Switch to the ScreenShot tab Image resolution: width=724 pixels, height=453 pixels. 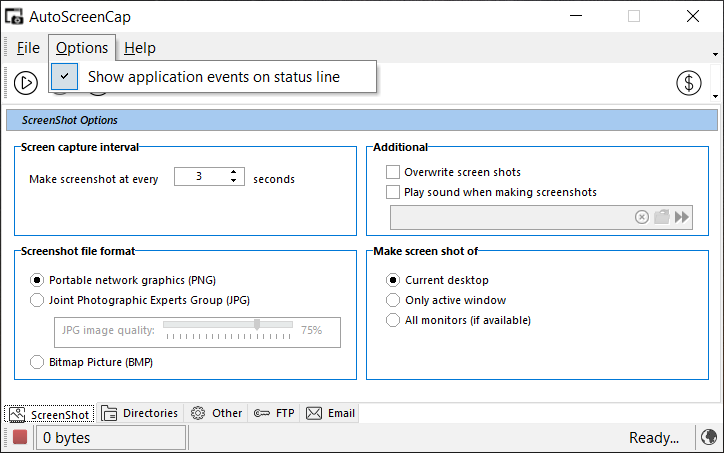coord(50,414)
